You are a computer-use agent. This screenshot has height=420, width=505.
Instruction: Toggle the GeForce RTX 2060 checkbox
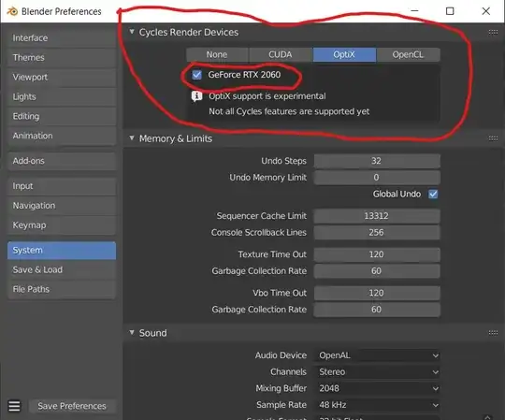(x=196, y=75)
